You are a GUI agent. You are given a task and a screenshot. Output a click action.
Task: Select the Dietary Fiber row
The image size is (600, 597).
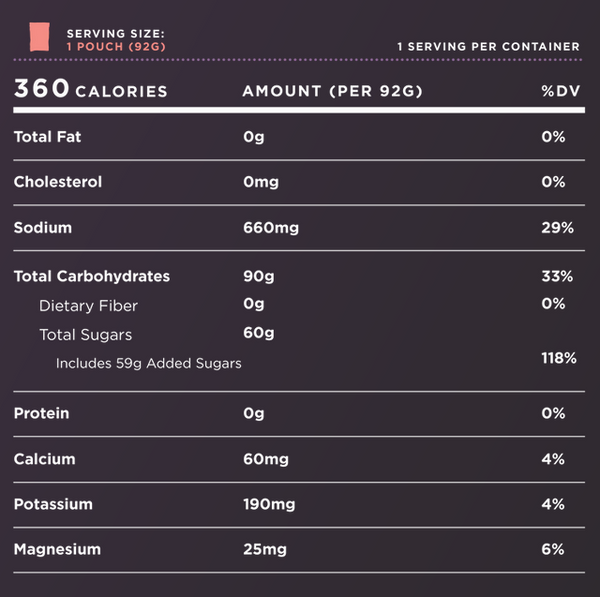coord(299,305)
